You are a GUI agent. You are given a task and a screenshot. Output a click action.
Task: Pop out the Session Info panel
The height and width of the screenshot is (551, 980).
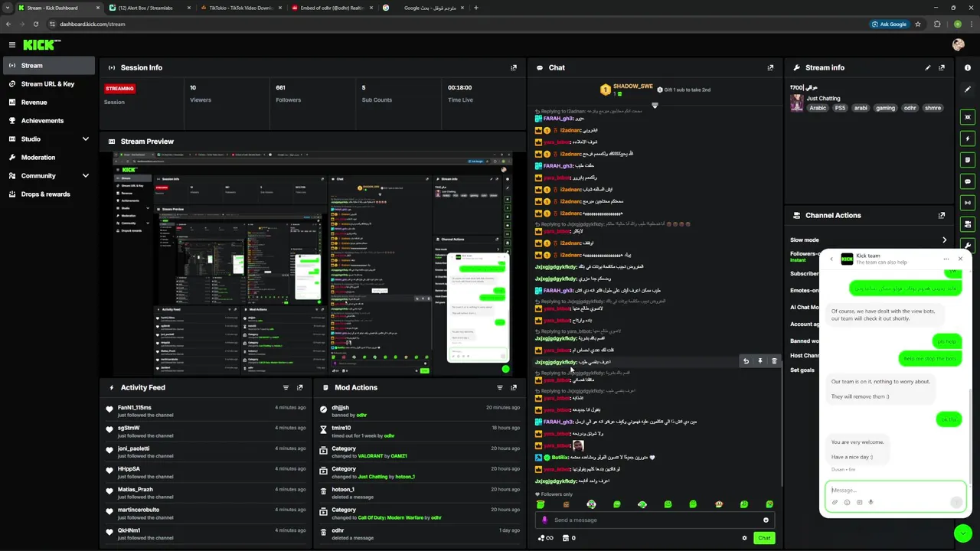click(x=514, y=67)
